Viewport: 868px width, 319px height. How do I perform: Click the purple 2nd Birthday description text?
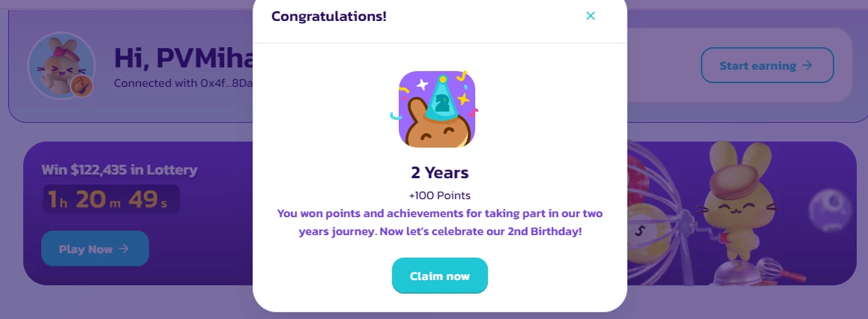439,222
